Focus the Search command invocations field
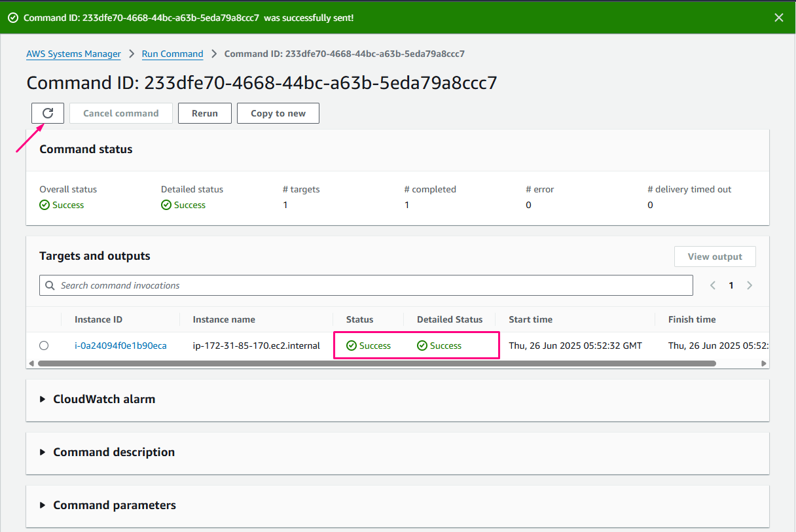The height and width of the screenshot is (532, 796). pos(373,285)
